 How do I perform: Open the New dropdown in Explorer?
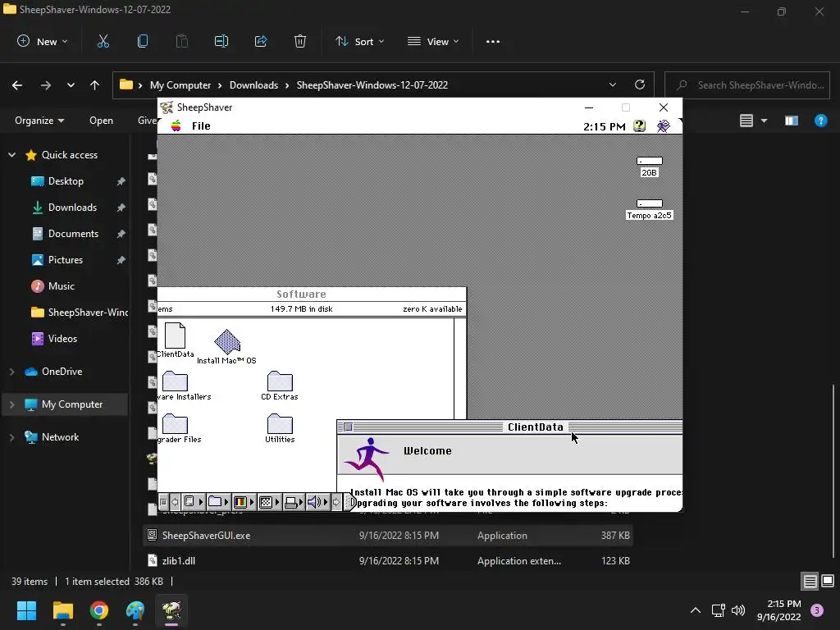tap(43, 41)
